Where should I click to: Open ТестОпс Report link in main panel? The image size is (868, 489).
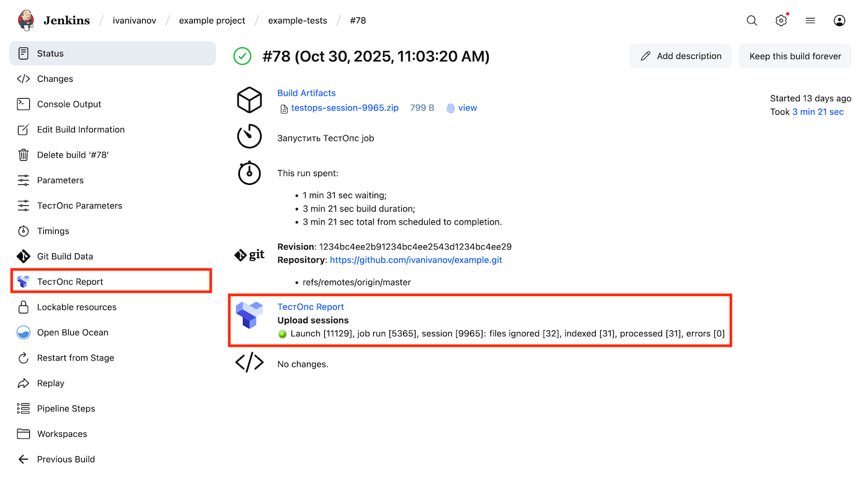311,307
